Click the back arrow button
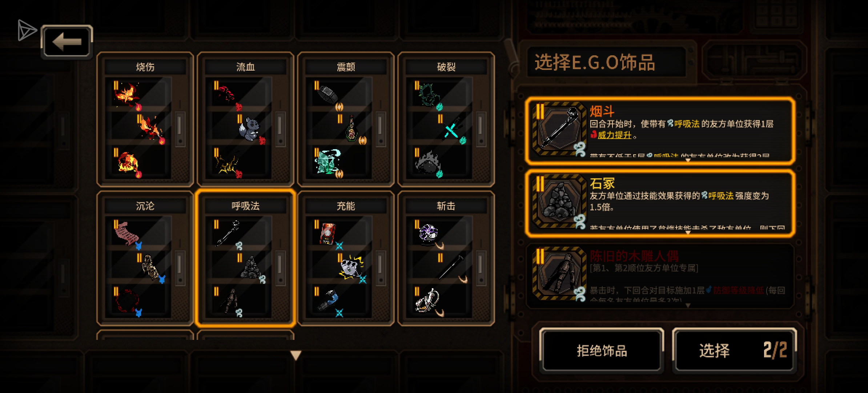The image size is (868, 393). [67, 42]
